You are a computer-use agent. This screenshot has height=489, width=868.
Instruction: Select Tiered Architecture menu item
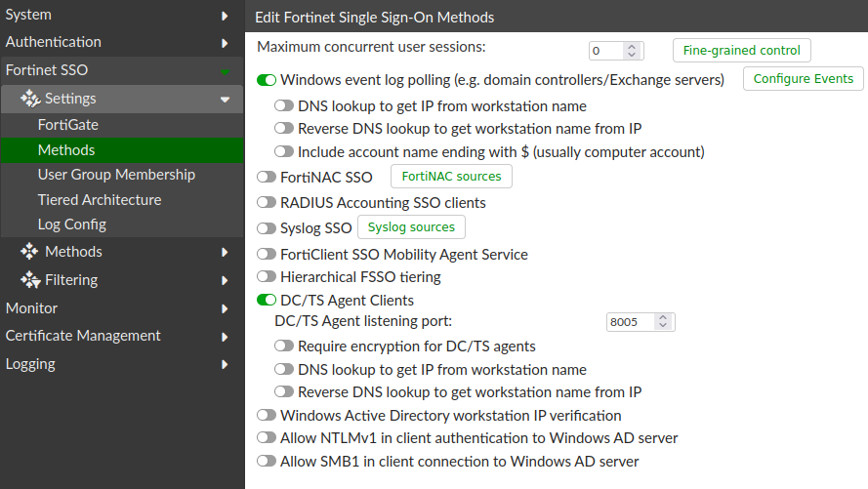[100, 200]
